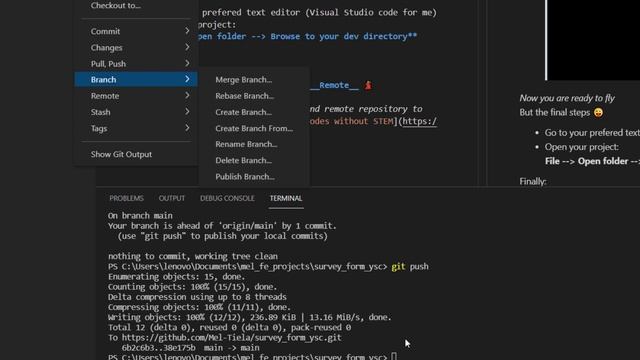Select the TERMINAL panel tab

[286, 198]
